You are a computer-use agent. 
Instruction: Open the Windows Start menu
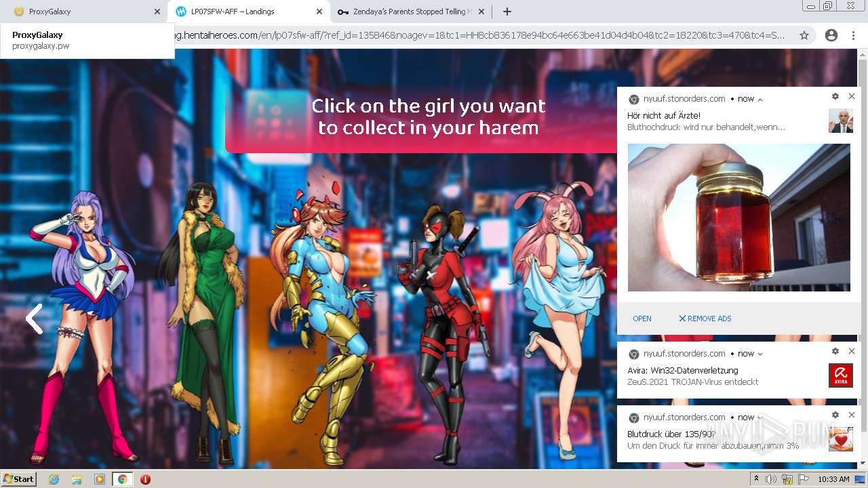tap(19, 479)
